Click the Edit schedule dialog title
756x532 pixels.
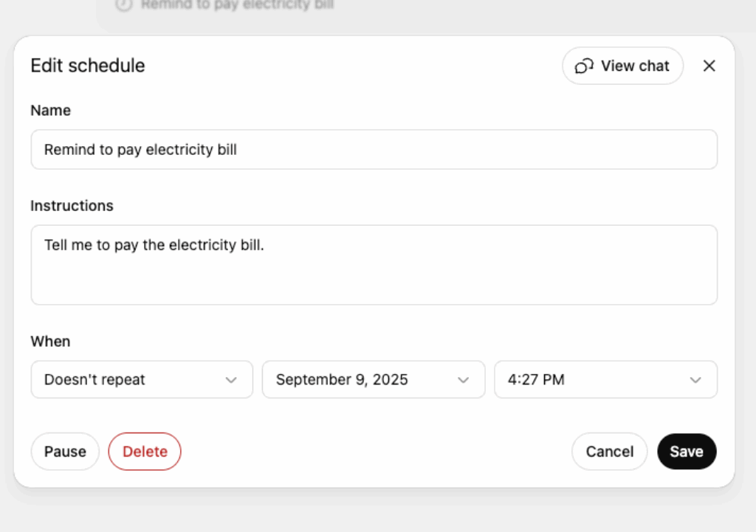click(87, 66)
